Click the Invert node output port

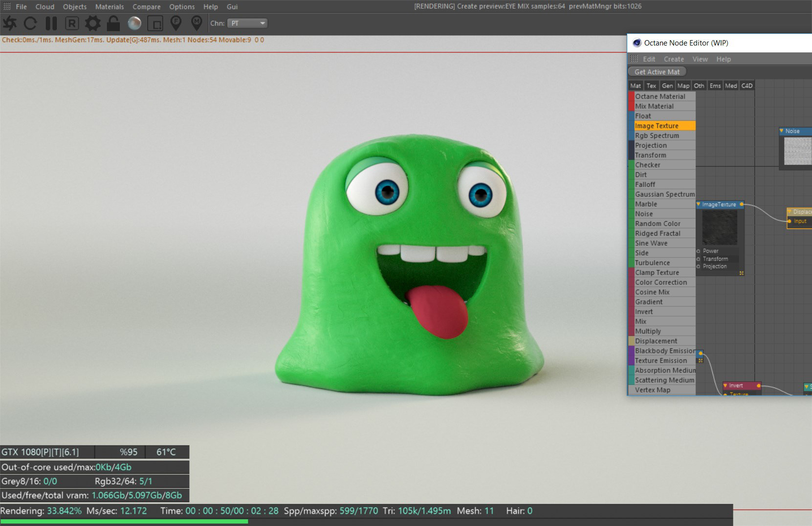pos(758,386)
